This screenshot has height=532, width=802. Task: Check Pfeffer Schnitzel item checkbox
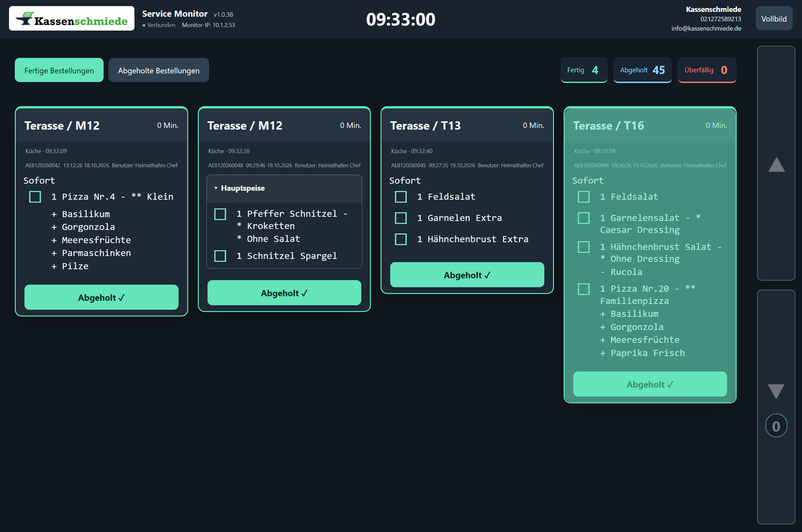pyautogui.click(x=220, y=214)
